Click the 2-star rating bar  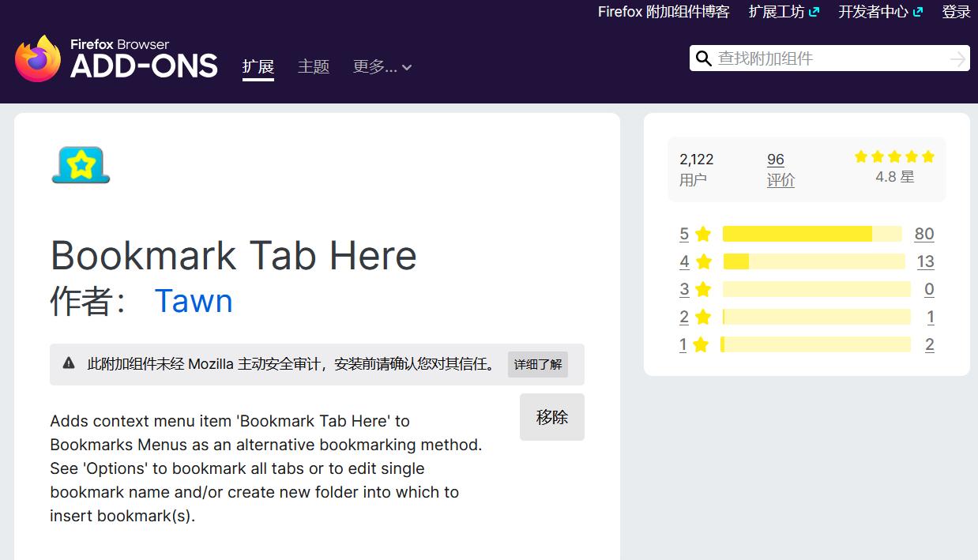(817, 317)
